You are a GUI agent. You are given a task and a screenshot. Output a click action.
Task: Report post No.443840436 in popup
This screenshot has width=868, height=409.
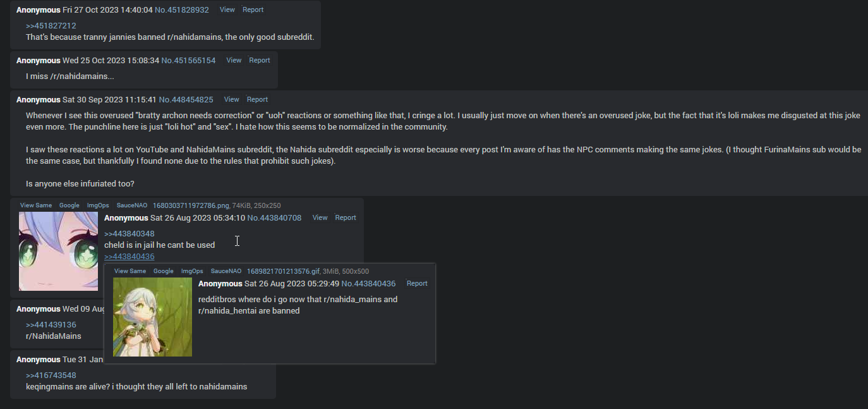(x=417, y=283)
